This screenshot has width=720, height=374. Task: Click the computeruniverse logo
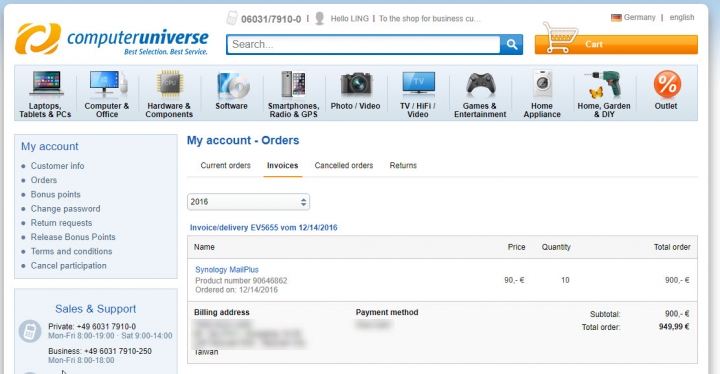112,39
